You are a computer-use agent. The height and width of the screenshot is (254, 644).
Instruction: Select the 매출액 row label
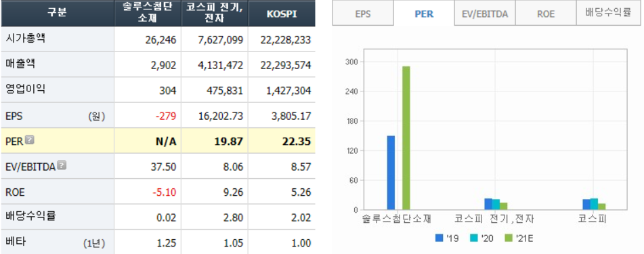coord(20,64)
